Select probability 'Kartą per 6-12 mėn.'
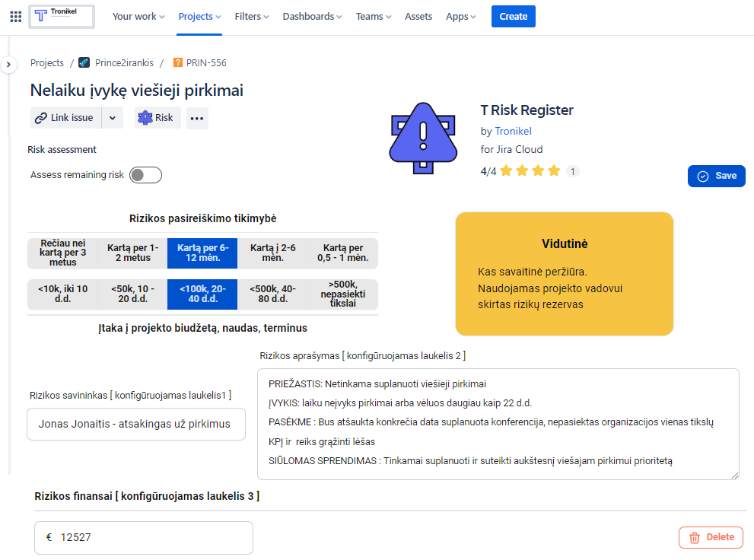The height and width of the screenshot is (560, 754). (202, 253)
